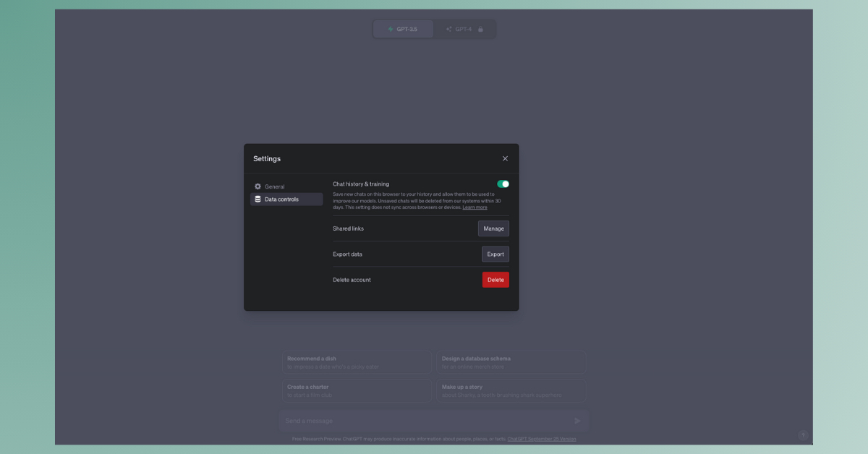Toggle Chat history & training switch
The height and width of the screenshot is (454, 868).
pyautogui.click(x=503, y=184)
